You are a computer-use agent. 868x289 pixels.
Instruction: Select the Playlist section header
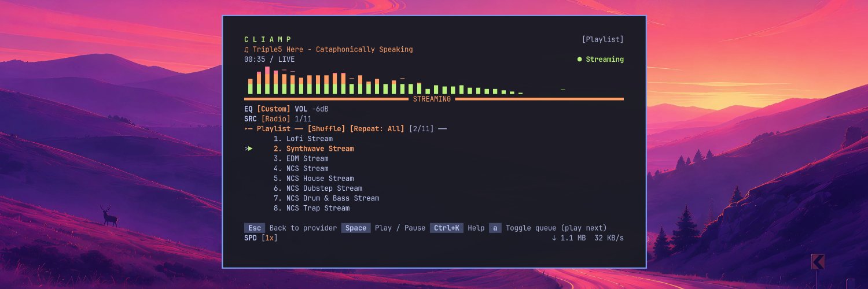(x=274, y=128)
